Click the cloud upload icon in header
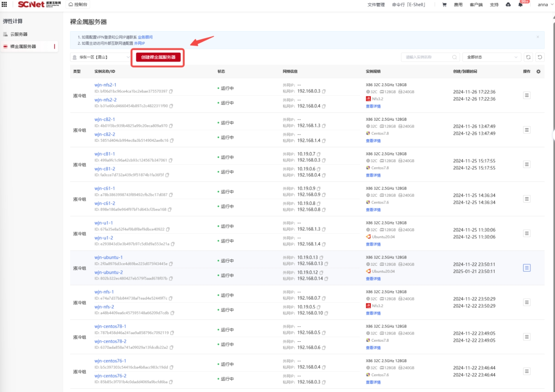555x392 pixels. click(x=508, y=4)
